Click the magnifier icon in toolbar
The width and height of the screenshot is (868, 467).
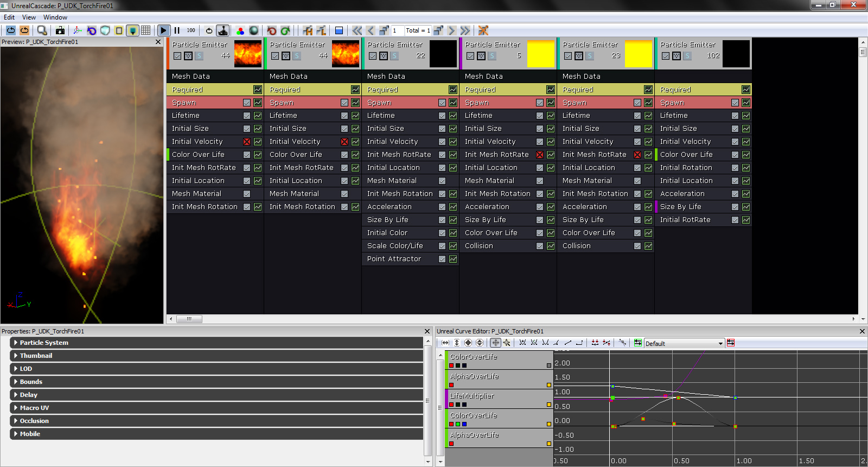point(42,30)
